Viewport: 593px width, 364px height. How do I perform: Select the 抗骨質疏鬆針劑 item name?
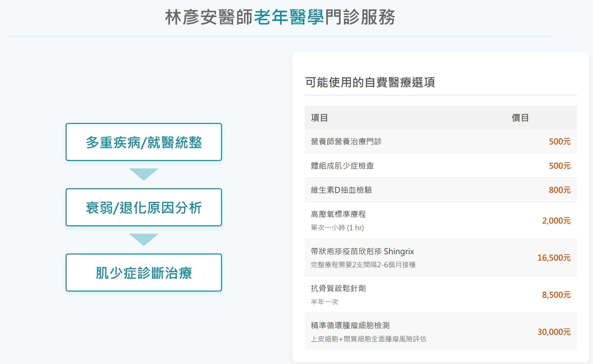338,288
